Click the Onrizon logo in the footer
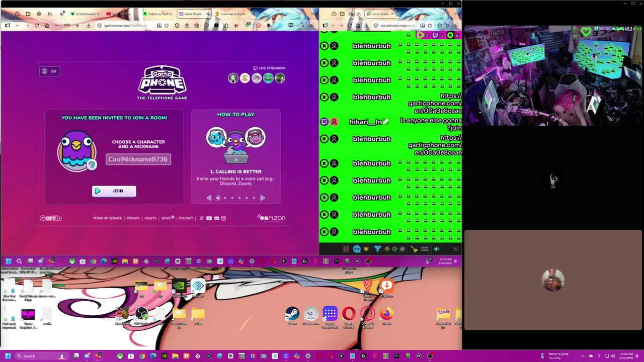Viewport: 644px width, 362px height. click(271, 218)
